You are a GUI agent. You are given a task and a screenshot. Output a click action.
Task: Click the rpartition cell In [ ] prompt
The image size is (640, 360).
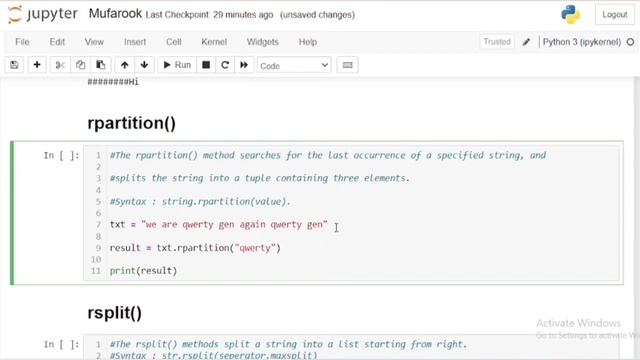[61, 156]
